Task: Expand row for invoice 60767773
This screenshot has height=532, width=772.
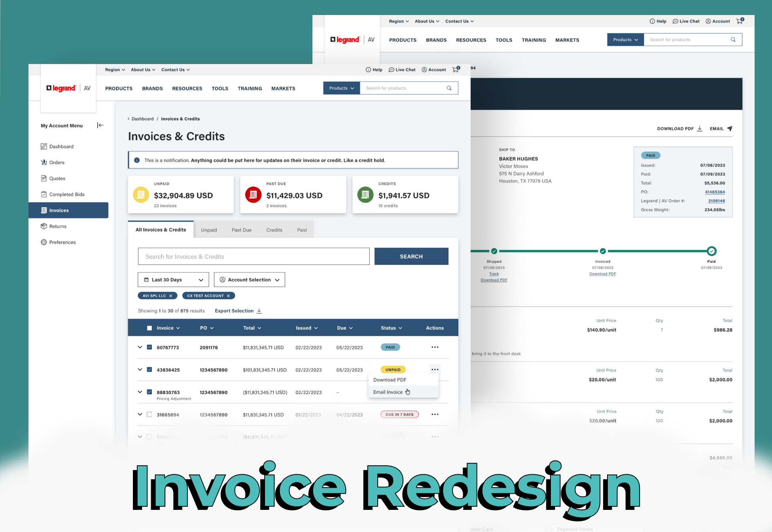Action: tap(140, 347)
